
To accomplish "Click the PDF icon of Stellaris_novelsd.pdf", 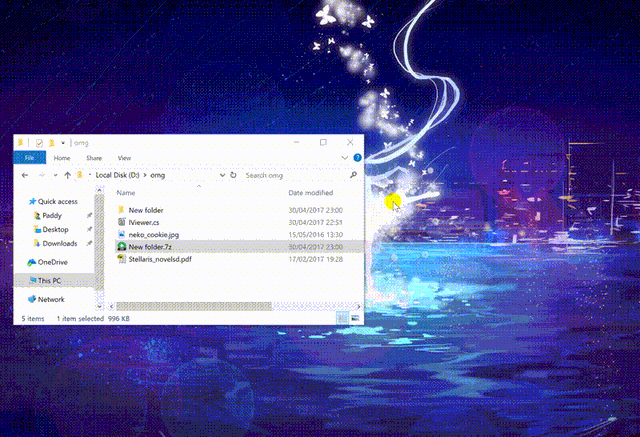I will [x=121, y=259].
